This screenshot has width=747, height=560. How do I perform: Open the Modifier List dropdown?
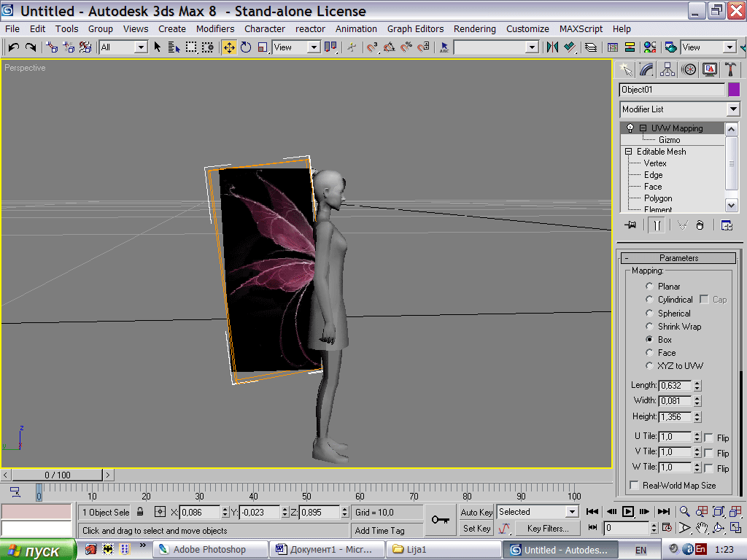click(733, 109)
